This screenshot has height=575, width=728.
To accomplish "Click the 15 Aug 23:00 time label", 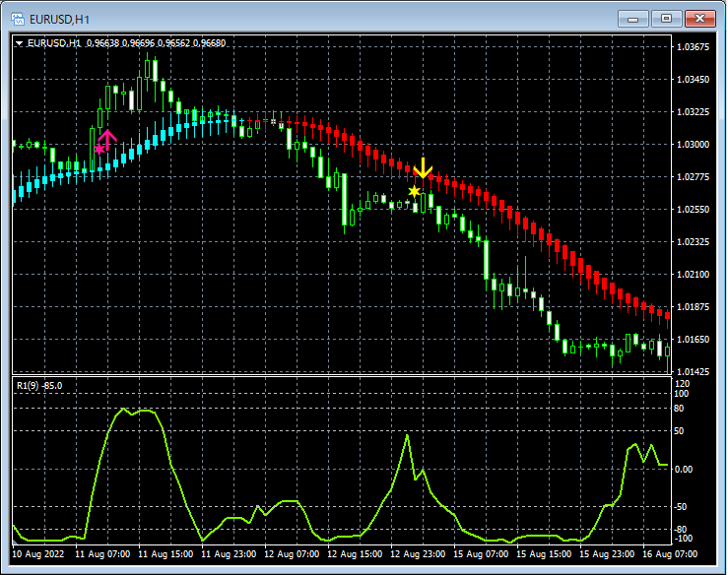I will click(x=607, y=554).
